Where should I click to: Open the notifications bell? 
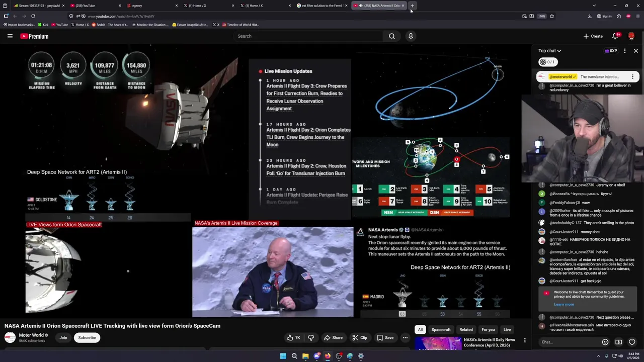click(615, 36)
